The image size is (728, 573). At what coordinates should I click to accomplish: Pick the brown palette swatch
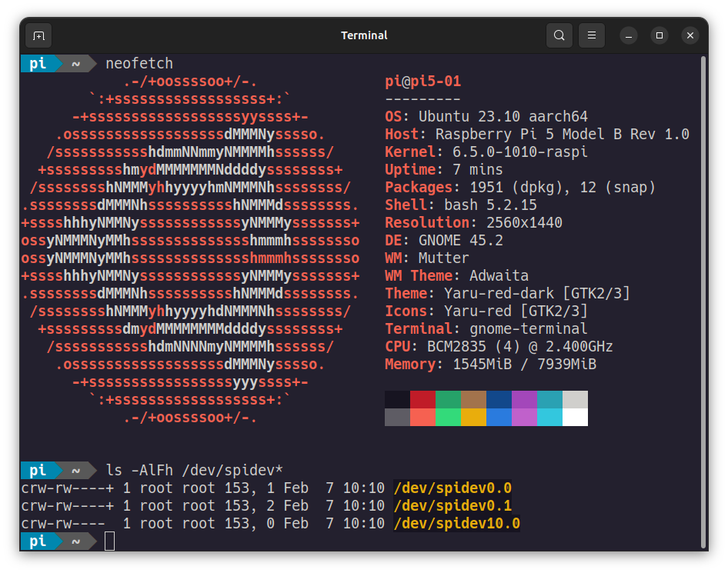click(473, 399)
